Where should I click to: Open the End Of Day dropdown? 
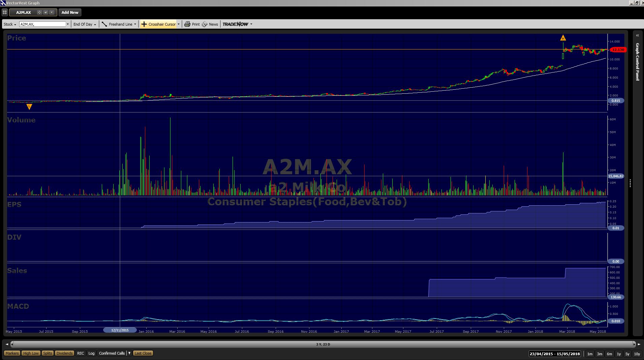pyautogui.click(x=85, y=24)
